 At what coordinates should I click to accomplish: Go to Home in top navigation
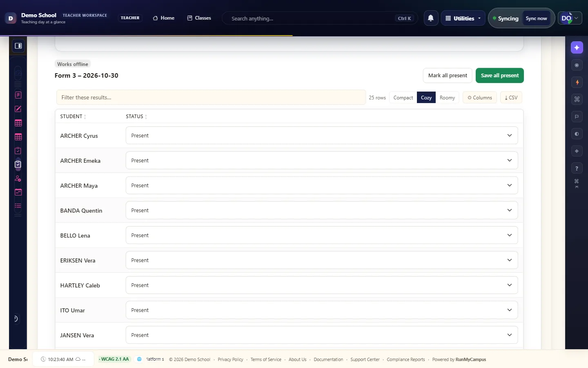163,18
